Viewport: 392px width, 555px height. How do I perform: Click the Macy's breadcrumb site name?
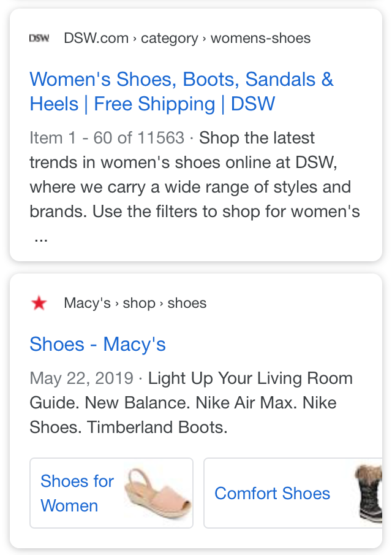[x=87, y=303]
